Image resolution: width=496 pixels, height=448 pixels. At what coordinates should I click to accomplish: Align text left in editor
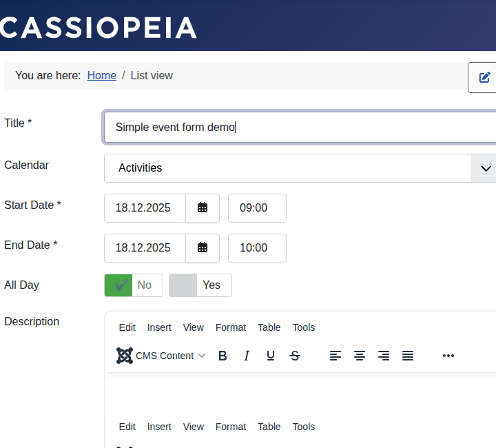click(335, 356)
